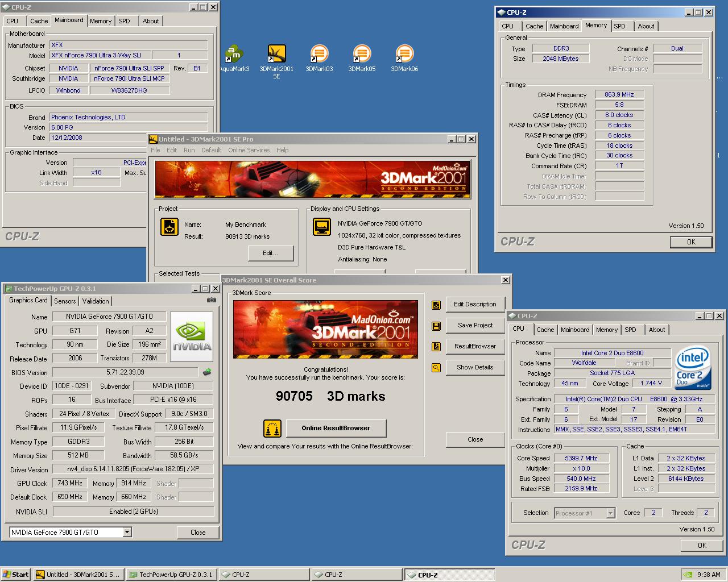Click the BIOS Date 12/12/2008 field
The image size is (728, 582).
pos(129,138)
